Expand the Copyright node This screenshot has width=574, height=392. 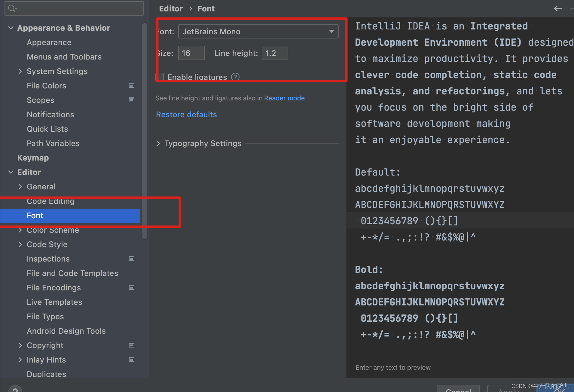point(20,345)
